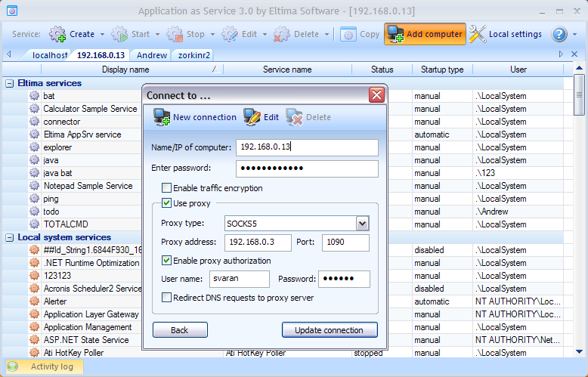Switch to the localhost tab
This screenshot has height=377, width=588.
49,55
